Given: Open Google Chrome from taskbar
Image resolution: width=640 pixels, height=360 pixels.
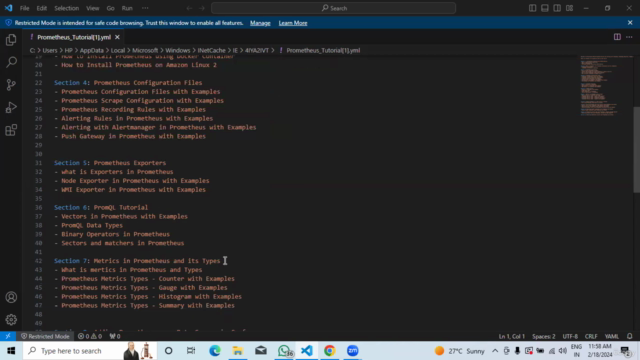Looking at the screenshot, I should tap(329, 351).
